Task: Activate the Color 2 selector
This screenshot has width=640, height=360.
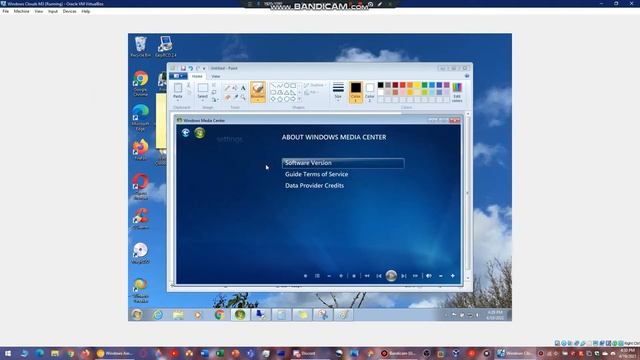Action: coord(370,92)
